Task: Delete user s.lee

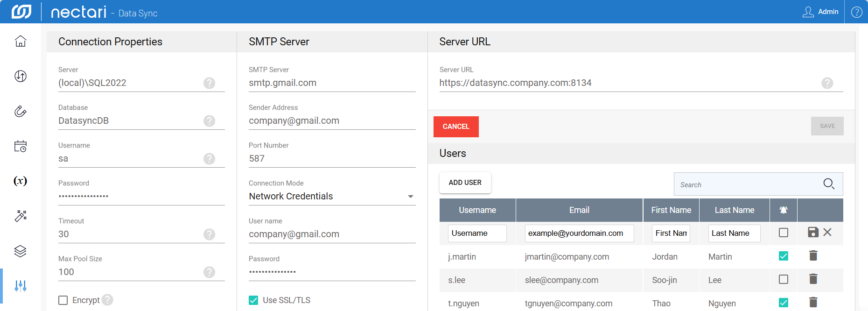Action: point(813,279)
